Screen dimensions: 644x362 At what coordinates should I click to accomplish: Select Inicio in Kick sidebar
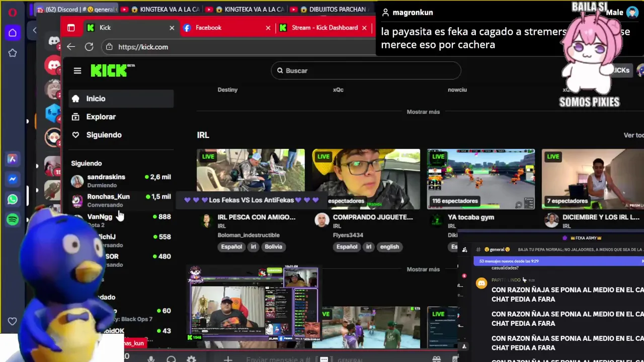(121, 99)
